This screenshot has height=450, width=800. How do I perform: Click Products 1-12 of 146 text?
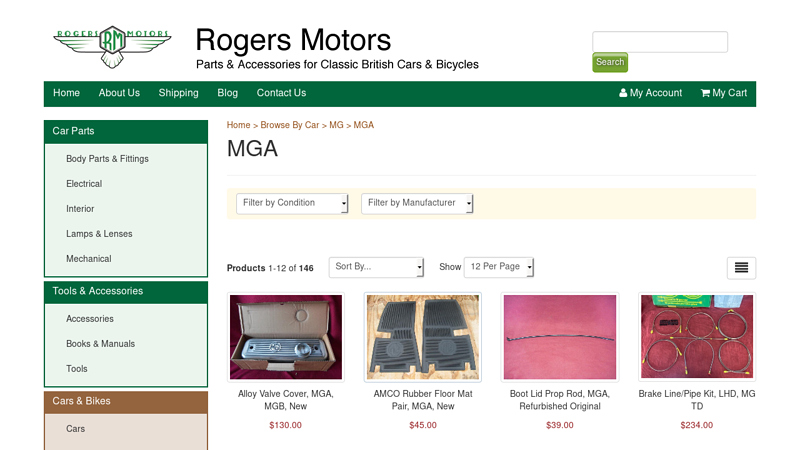click(270, 268)
